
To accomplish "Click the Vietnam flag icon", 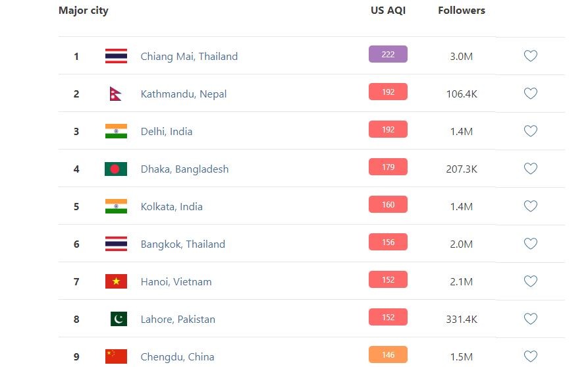I will [x=116, y=281].
